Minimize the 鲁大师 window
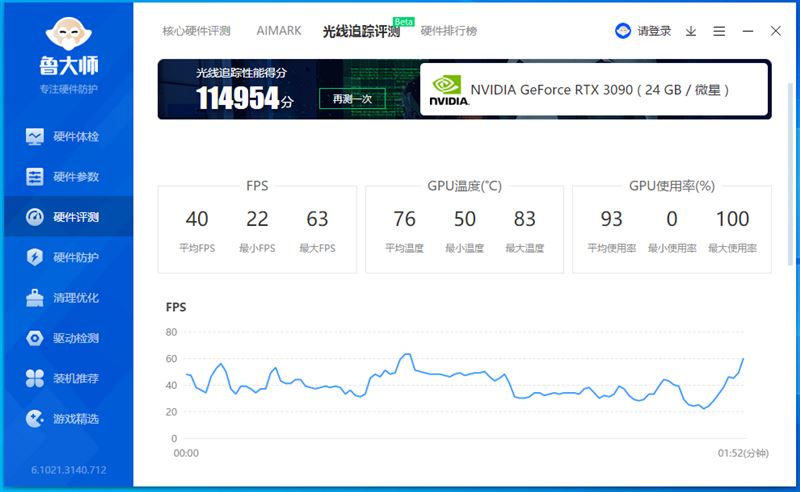This screenshot has height=492, width=800. tap(748, 31)
